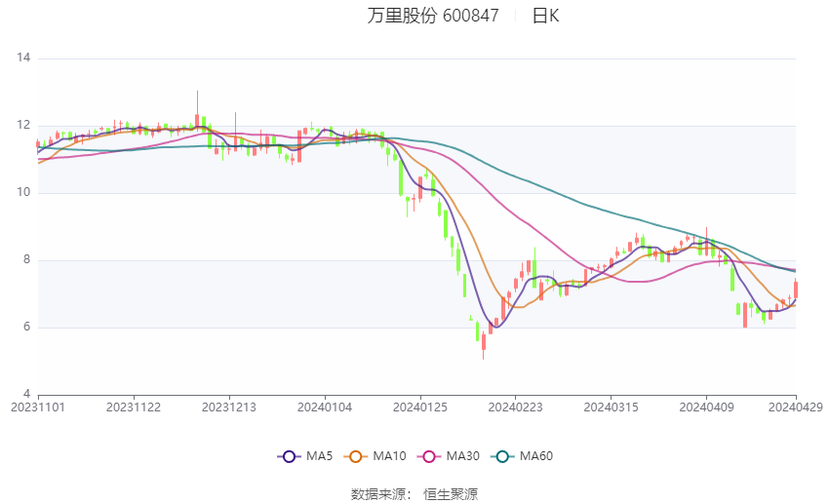
Task: Click the 4 price axis label
Action: (27, 394)
